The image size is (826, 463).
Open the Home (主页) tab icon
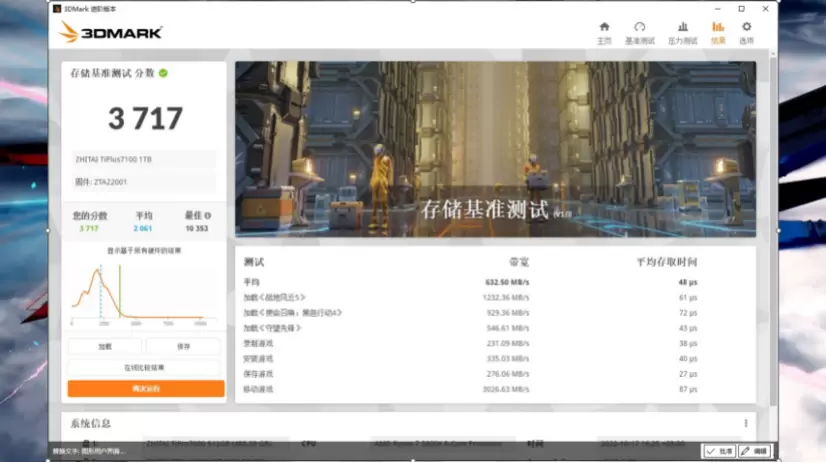(604, 31)
